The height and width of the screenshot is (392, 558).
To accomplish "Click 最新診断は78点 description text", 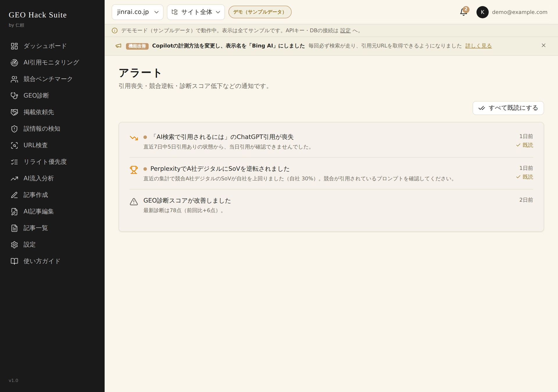I will click(184, 211).
